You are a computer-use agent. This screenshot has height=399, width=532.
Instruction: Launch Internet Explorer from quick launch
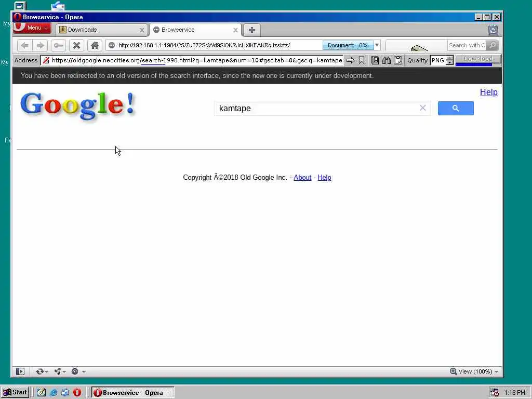click(x=54, y=393)
